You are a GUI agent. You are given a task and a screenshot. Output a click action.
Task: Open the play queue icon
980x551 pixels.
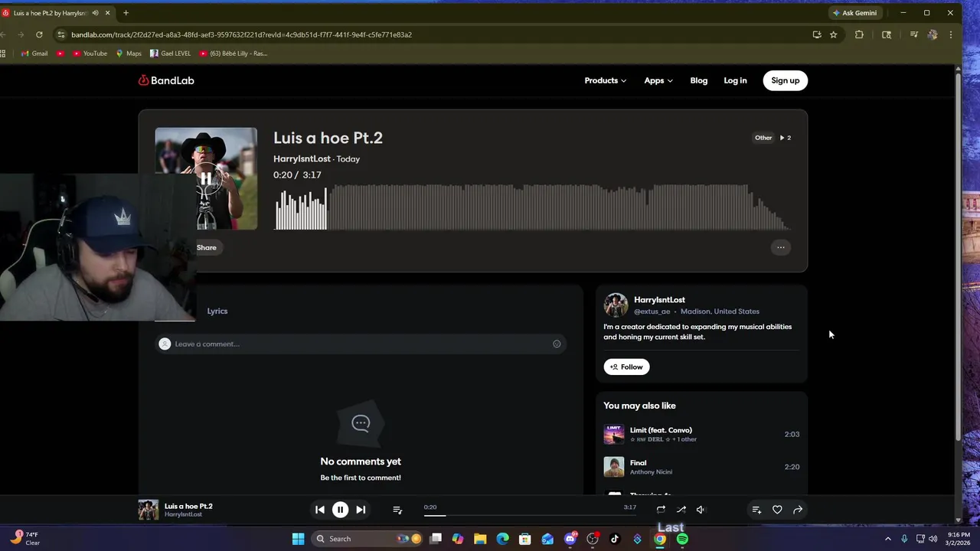(x=397, y=510)
